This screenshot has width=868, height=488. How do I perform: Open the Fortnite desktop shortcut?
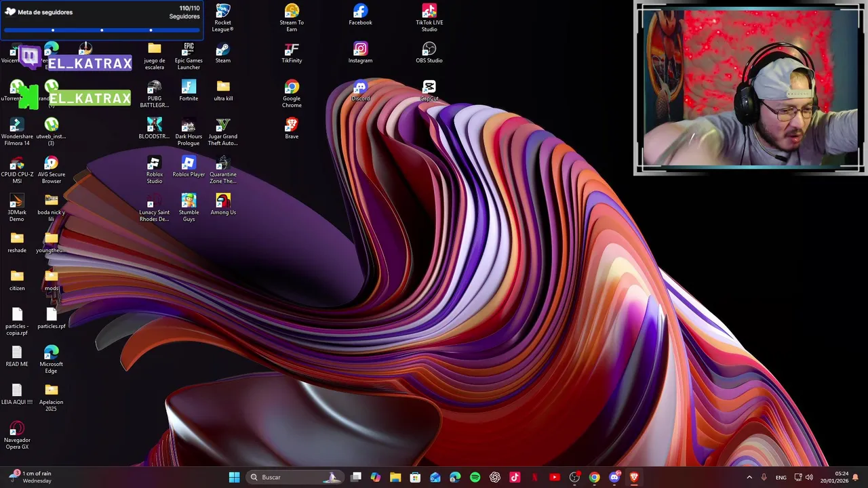click(189, 91)
